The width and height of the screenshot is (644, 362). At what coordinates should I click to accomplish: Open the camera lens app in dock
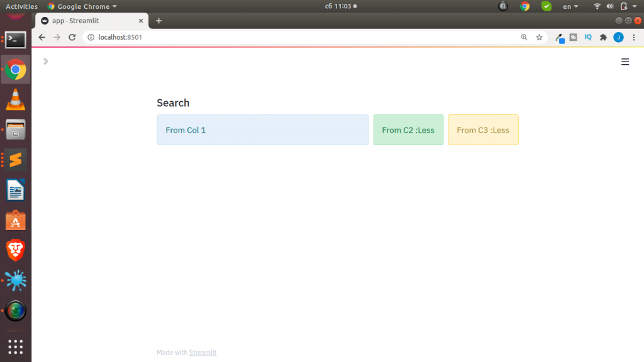(16, 310)
